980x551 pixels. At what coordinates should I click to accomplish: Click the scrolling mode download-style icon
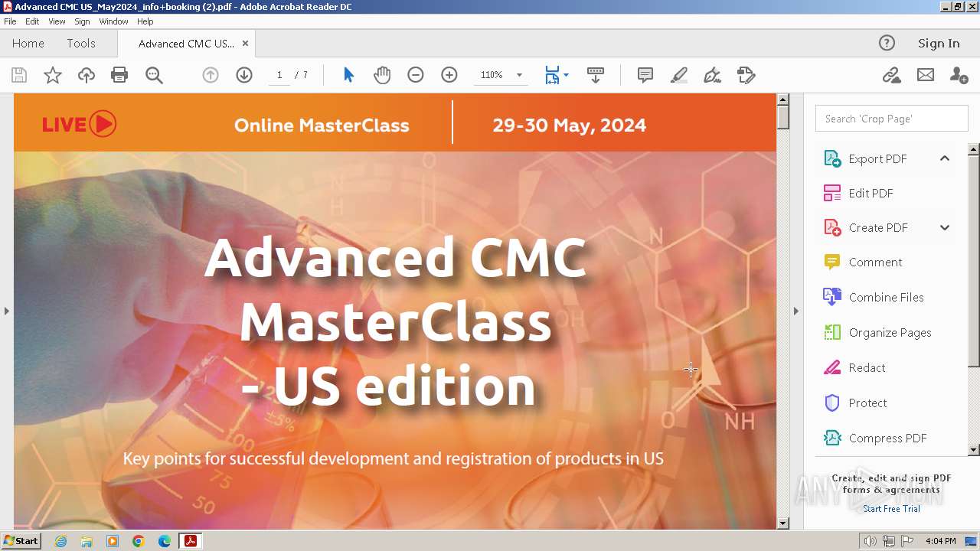pyautogui.click(x=596, y=75)
